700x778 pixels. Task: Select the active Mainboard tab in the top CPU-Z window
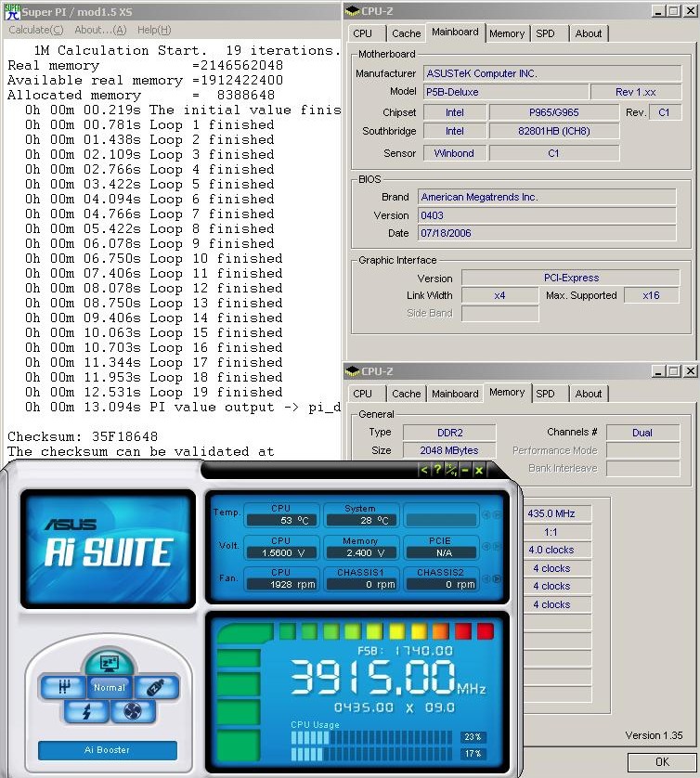[455, 32]
